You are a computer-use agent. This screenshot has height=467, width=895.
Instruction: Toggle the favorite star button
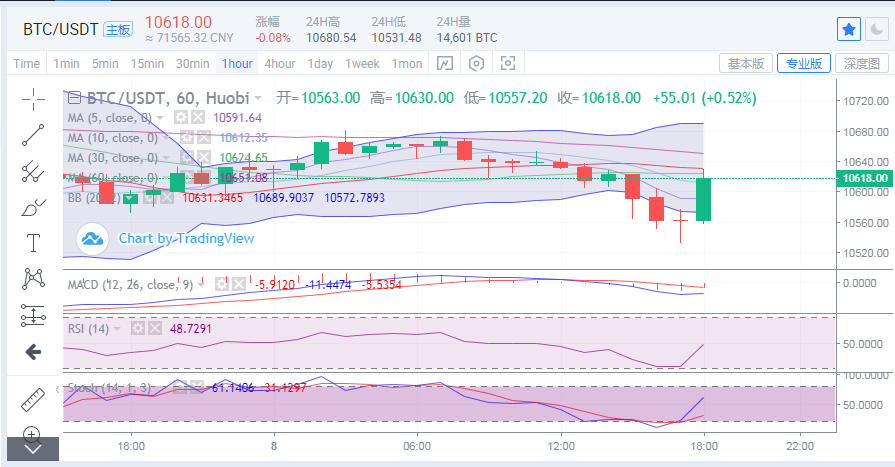coord(849,29)
